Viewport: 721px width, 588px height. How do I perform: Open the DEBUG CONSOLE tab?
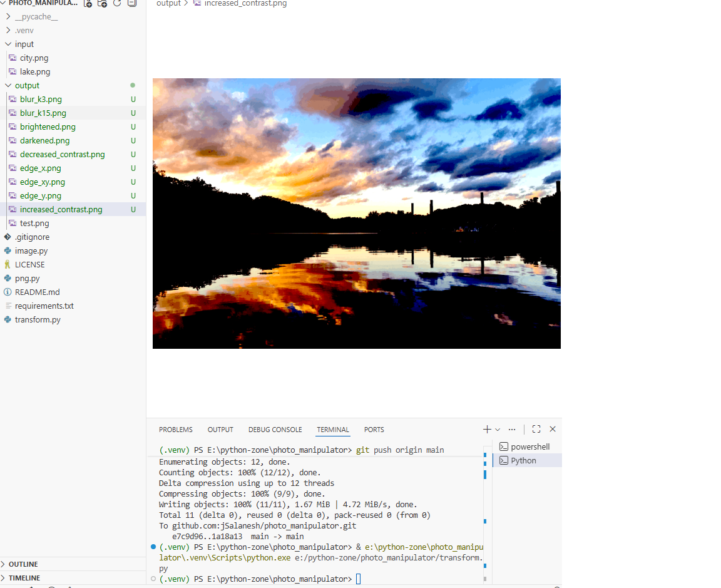275,430
